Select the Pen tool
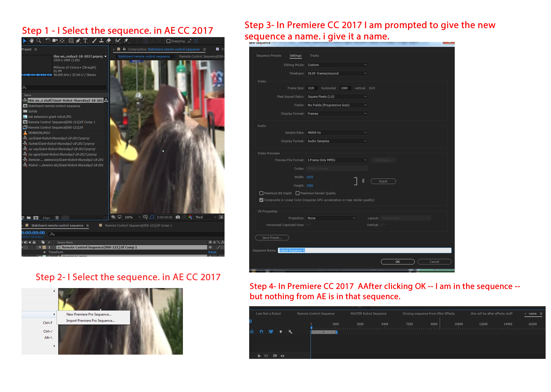Screen dimensions: 551x392 pos(78,41)
